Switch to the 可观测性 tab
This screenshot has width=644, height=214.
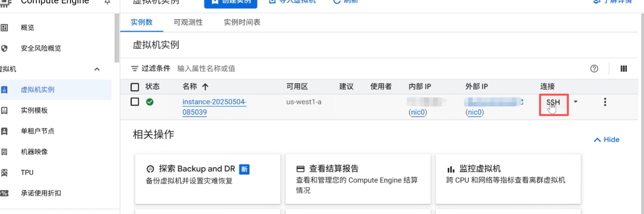188,23
